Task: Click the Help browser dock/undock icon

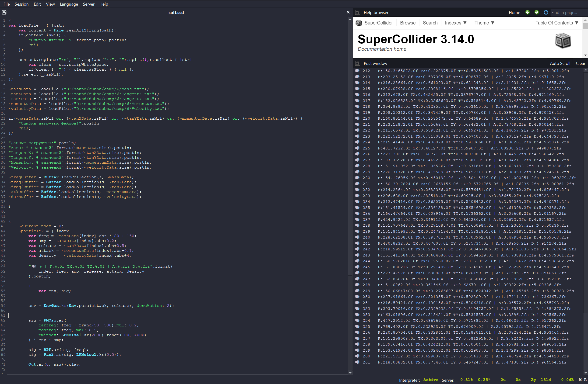Action: 358,12
